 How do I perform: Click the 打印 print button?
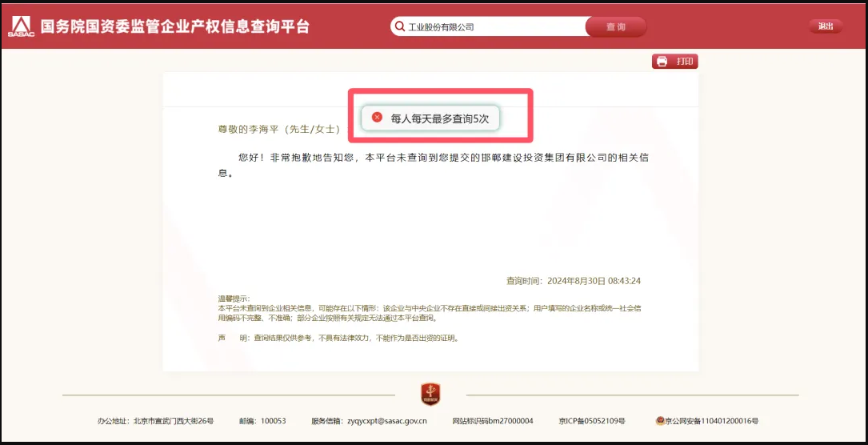click(x=675, y=62)
